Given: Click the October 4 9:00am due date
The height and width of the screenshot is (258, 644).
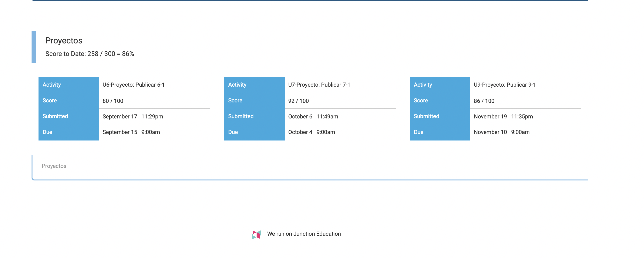Looking at the screenshot, I should tap(312, 132).
